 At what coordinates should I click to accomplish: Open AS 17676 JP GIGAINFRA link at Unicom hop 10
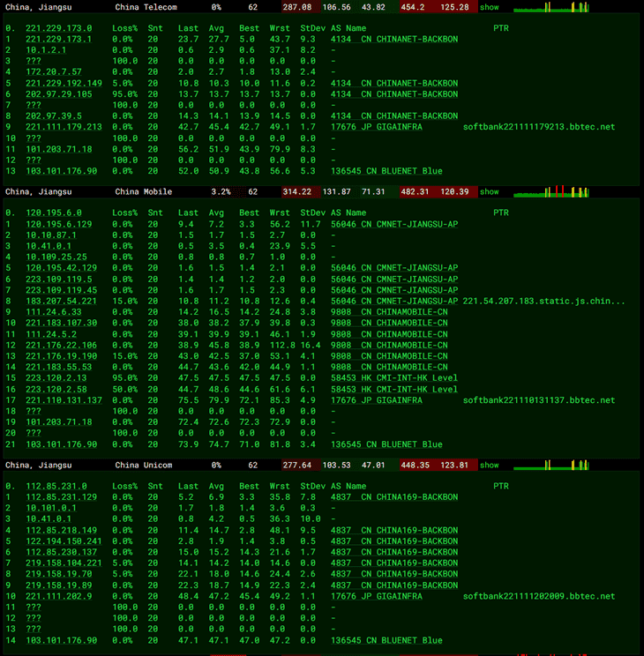pyautogui.click(x=377, y=596)
